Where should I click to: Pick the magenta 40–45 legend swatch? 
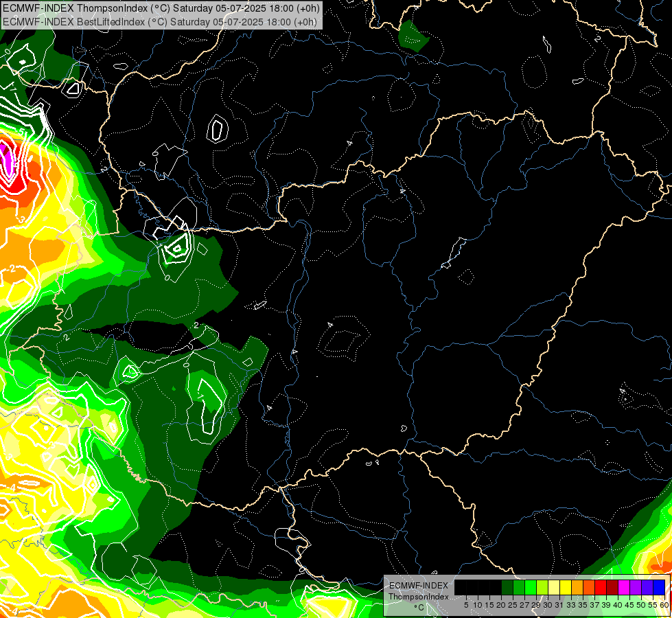624,587
